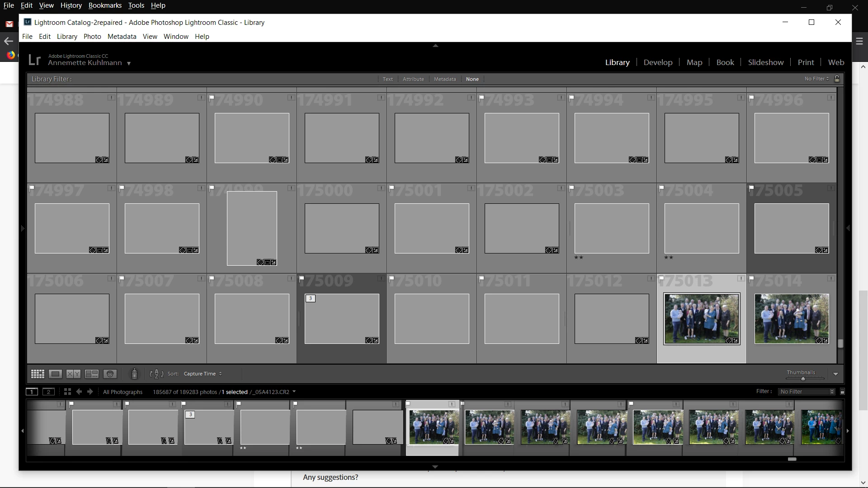Open the No Filter preset dropdown in the filmstrip
Viewport: 868px width, 488px height.
[x=807, y=392]
